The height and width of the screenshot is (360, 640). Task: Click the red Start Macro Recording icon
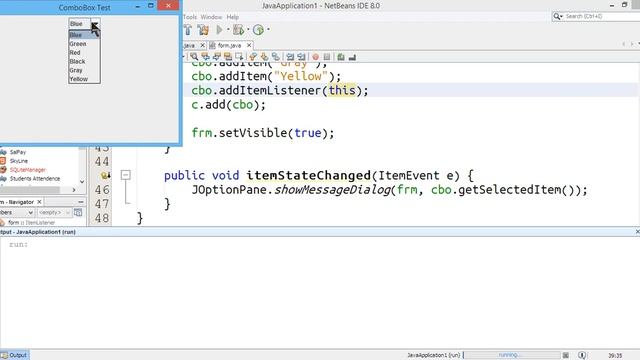[x=316, y=57]
